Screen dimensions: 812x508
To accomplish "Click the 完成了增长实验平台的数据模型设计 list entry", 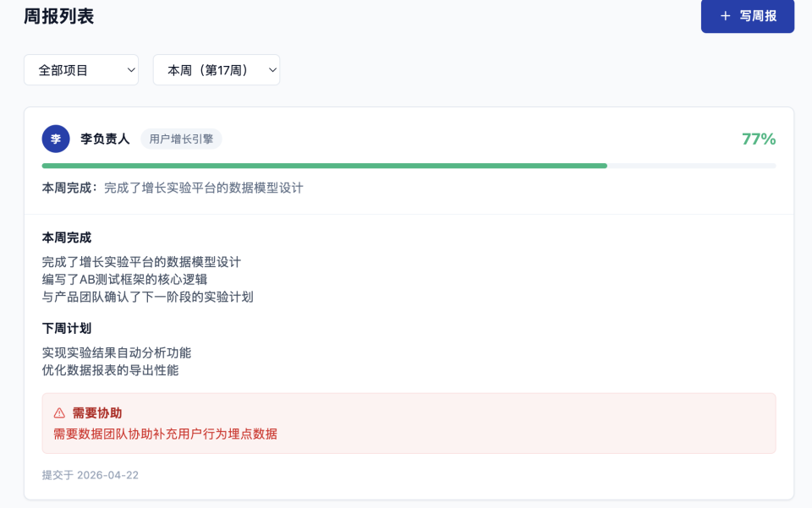I will [143, 263].
